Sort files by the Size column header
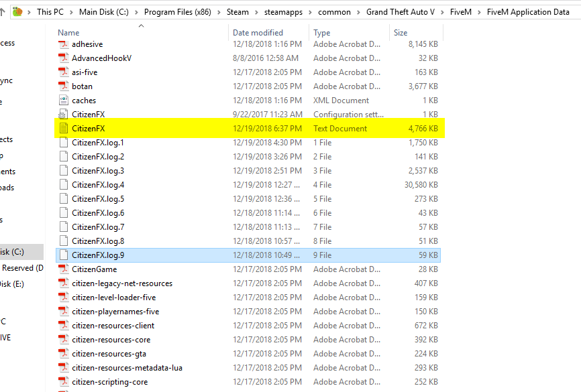The image size is (581, 392). coord(401,33)
